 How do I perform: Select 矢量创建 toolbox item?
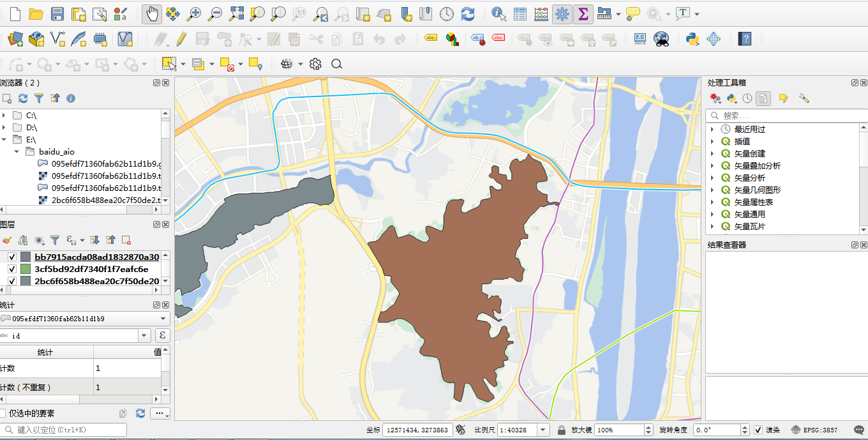click(x=749, y=153)
